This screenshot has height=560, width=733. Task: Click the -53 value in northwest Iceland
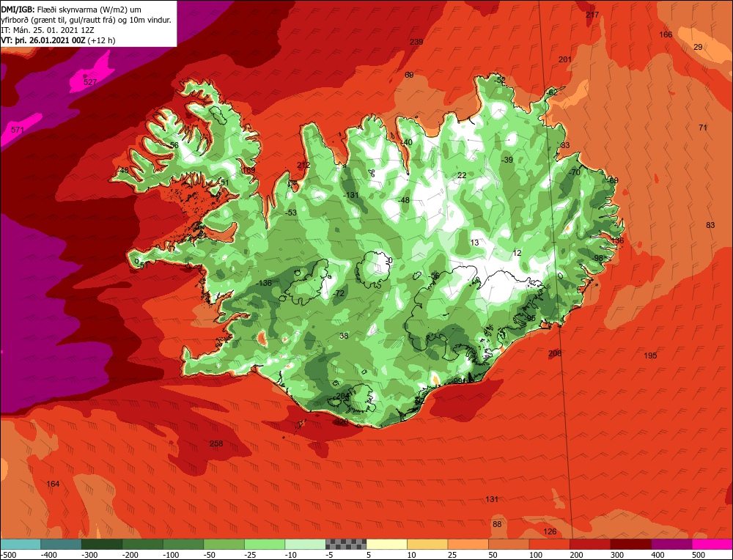point(291,213)
